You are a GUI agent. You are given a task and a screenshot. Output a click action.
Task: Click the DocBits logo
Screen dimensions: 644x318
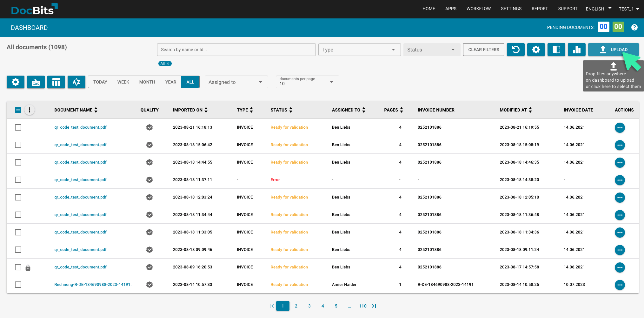pyautogui.click(x=34, y=9)
